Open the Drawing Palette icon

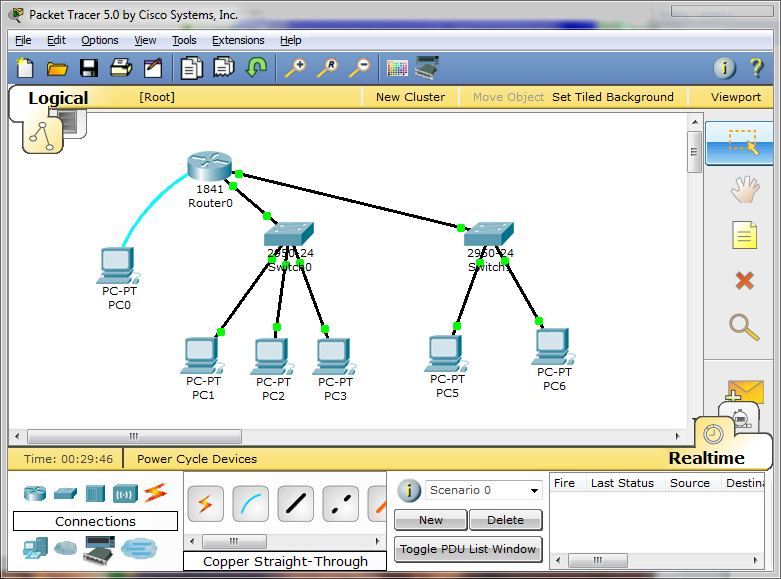(397, 68)
